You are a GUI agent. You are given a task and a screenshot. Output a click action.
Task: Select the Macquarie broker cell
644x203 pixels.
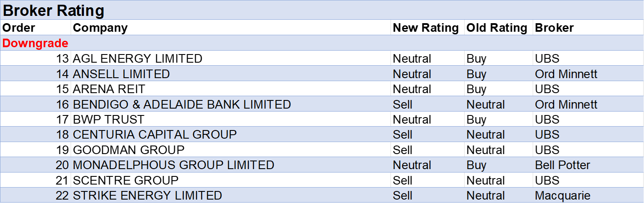pos(563,196)
